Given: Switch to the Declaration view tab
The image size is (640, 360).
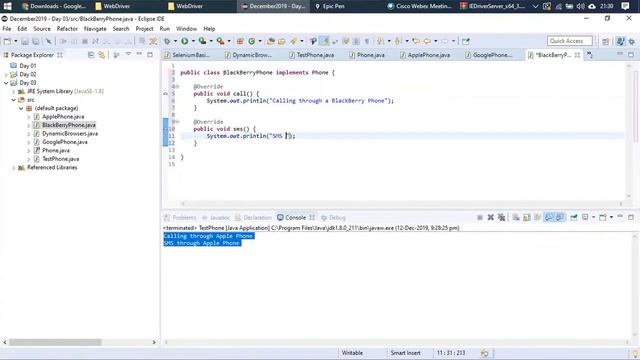Looking at the screenshot, I should pos(253,218).
